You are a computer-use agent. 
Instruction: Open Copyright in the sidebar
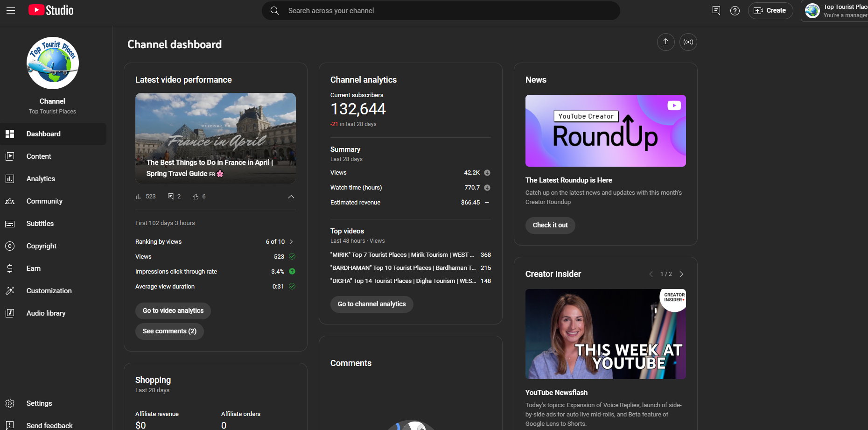pyautogui.click(x=53, y=246)
